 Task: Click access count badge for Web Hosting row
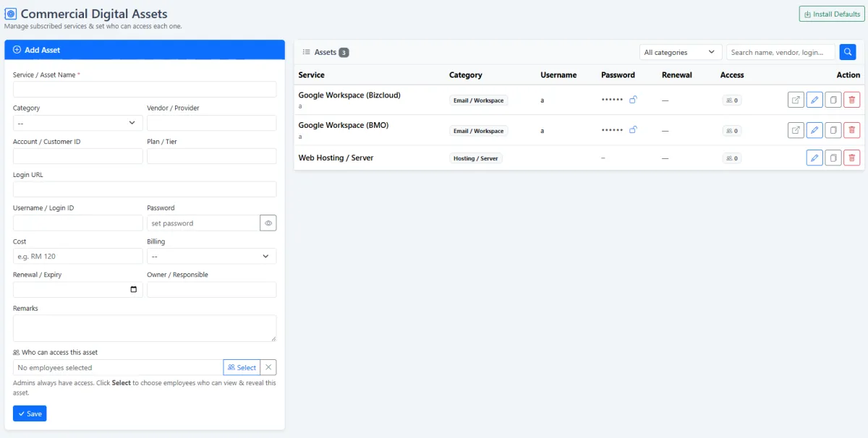tap(732, 158)
